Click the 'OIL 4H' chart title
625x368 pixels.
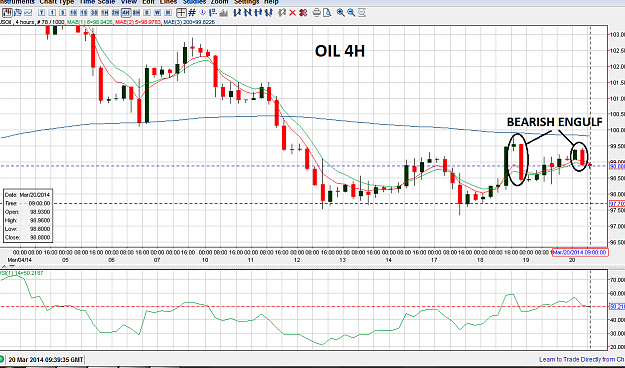click(340, 51)
